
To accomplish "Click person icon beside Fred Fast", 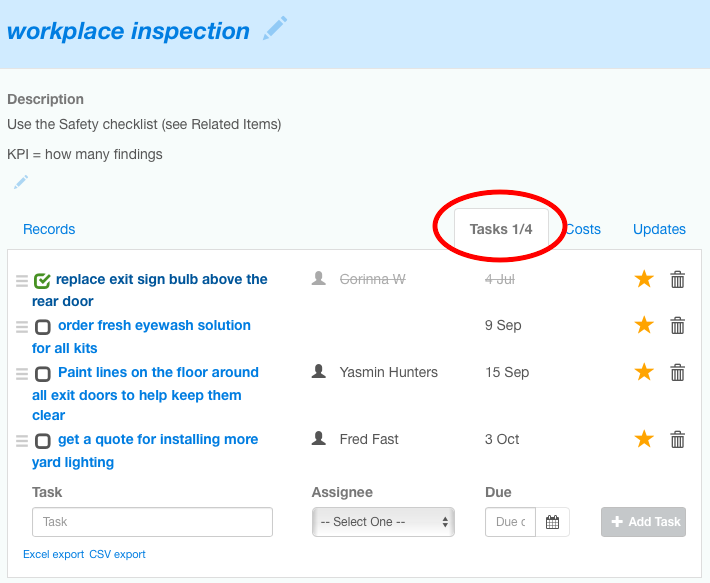I will (x=319, y=438).
